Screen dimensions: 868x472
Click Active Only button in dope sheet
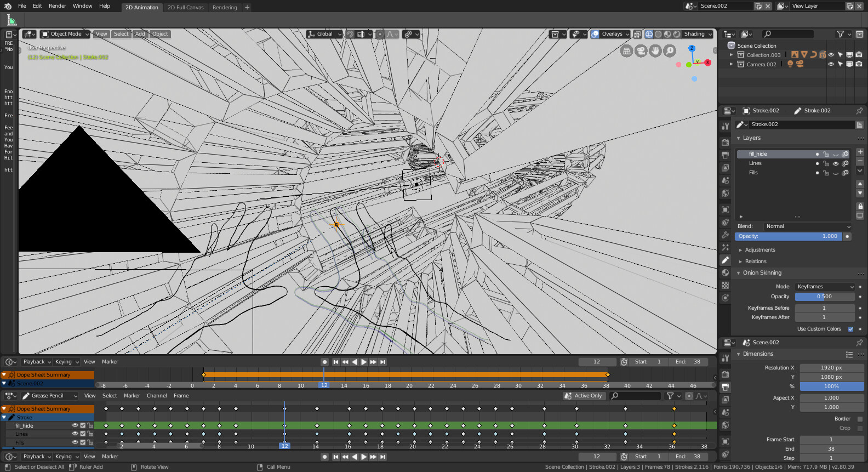click(584, 396)
